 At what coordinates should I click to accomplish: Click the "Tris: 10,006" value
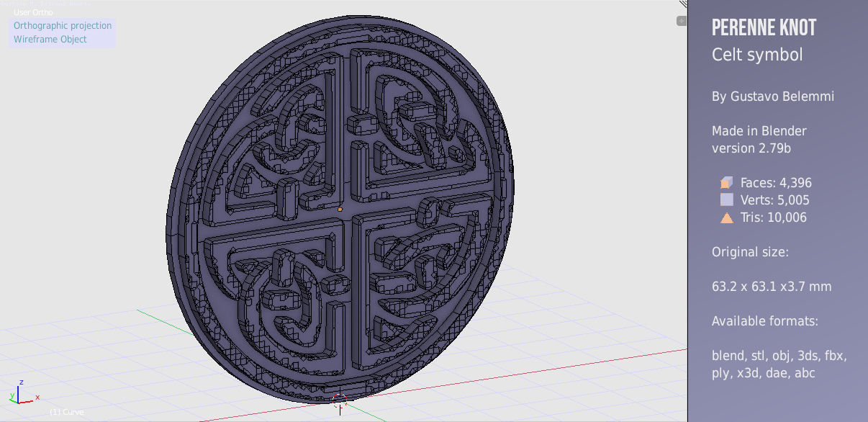774,217
